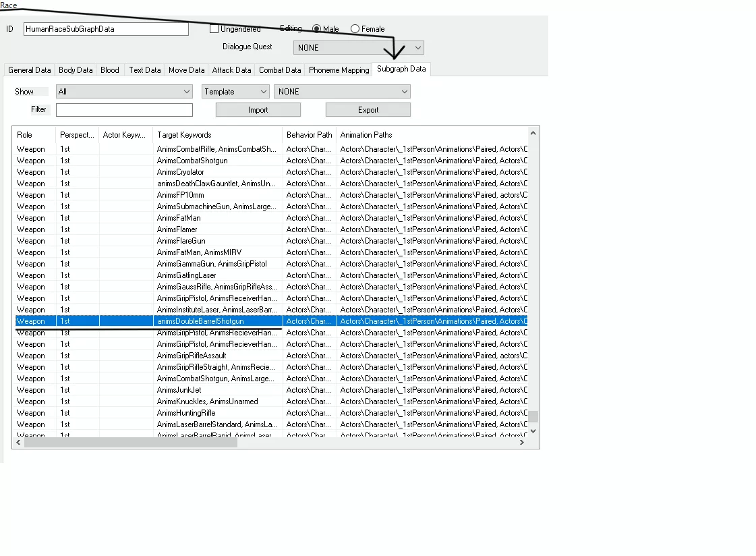Click the list's scroll up arrow

533,133
